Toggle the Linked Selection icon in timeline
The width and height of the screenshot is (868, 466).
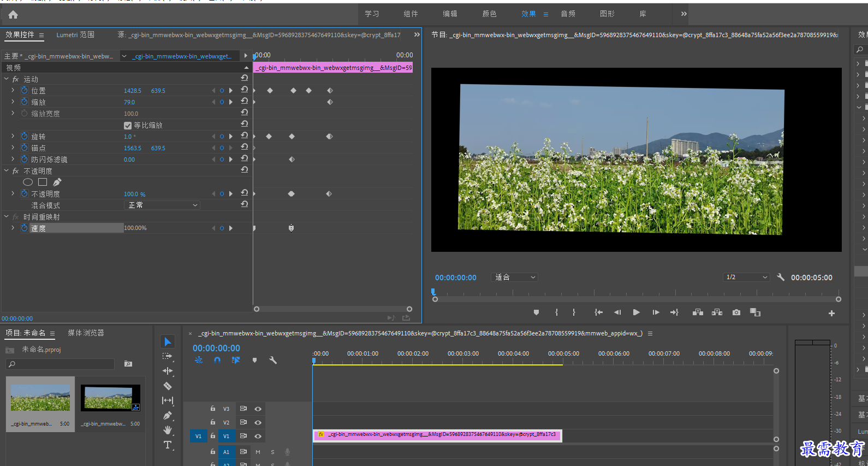click(236, 360)
